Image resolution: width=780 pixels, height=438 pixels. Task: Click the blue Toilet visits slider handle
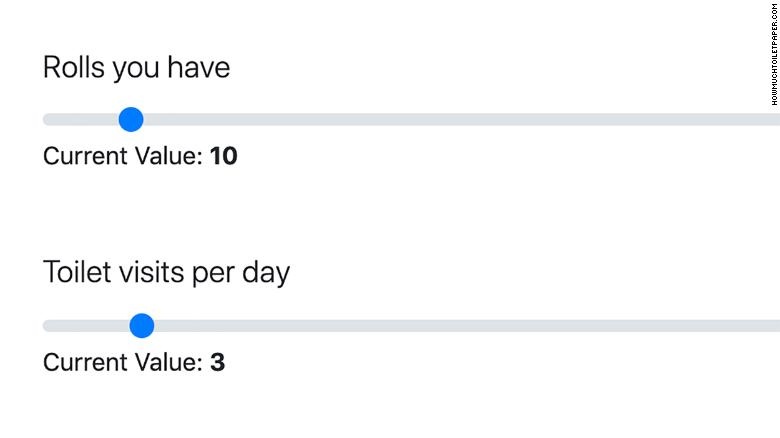pos(142,325)
